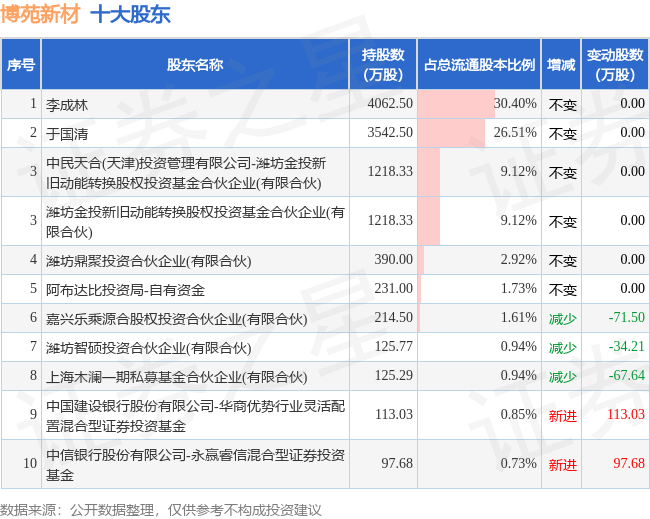The width and height of the screenshot is (650, 519).
Task: Click the 十大股东 heading
Action: tap(130, 14)
